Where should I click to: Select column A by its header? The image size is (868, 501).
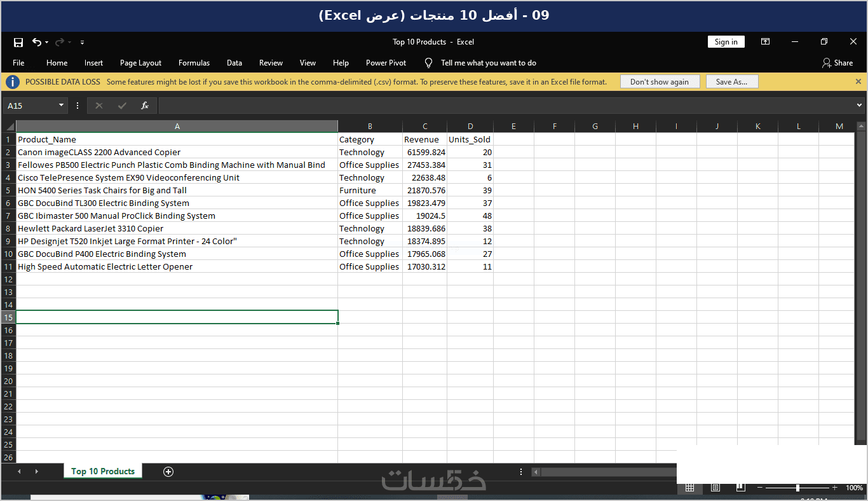177,127
